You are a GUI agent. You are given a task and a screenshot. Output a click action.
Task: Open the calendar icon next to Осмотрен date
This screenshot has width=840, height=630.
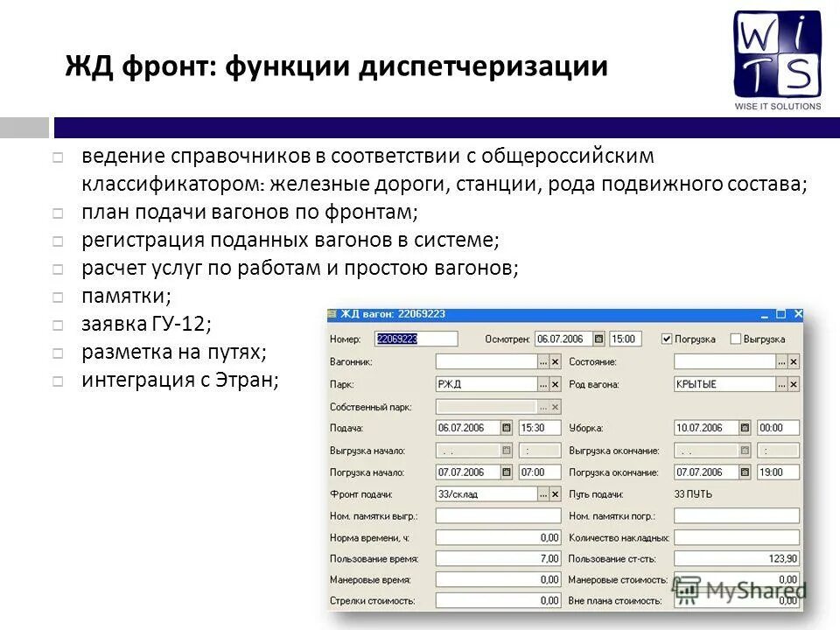click(x=599, y=339)
